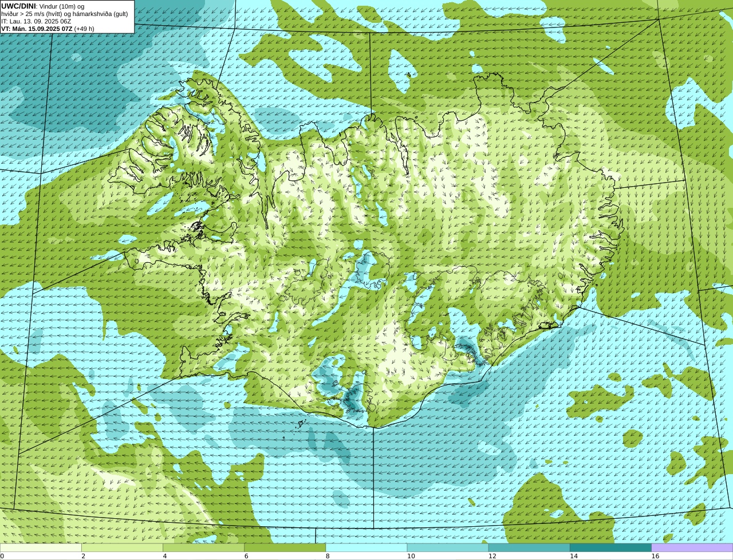This screenshot has width=733, height=560.
Task: Click the scale label 16
Action: 655,556
